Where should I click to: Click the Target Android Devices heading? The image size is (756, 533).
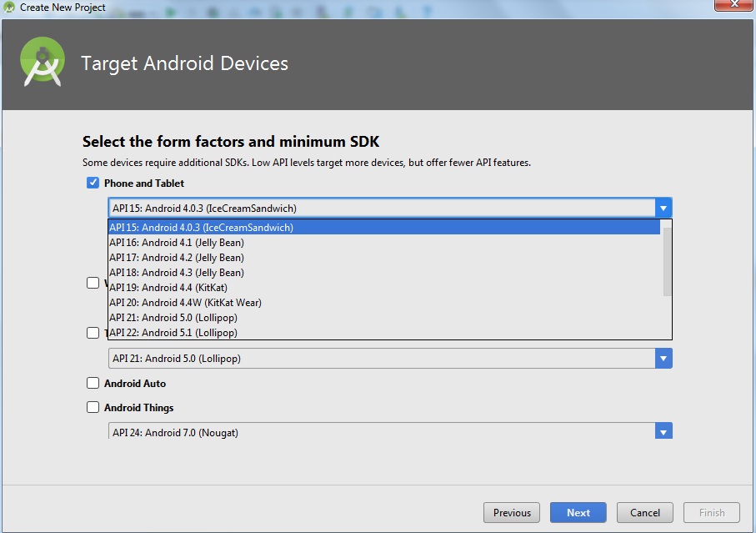[185, 63]
